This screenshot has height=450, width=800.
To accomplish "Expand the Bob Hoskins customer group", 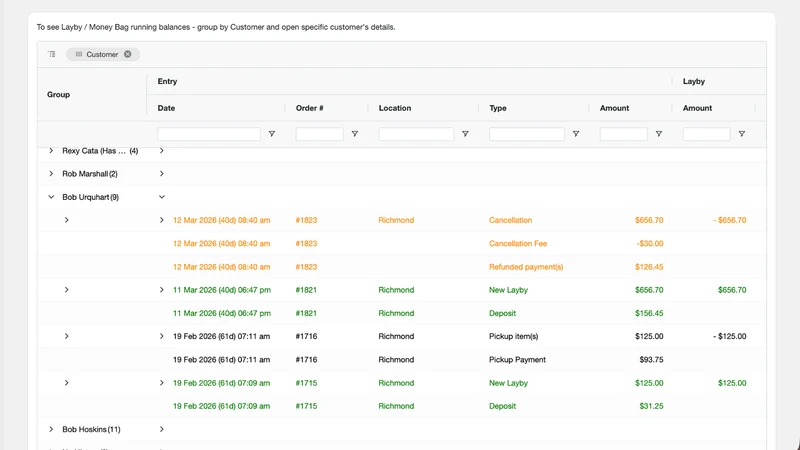I will [x=51, y=429].
